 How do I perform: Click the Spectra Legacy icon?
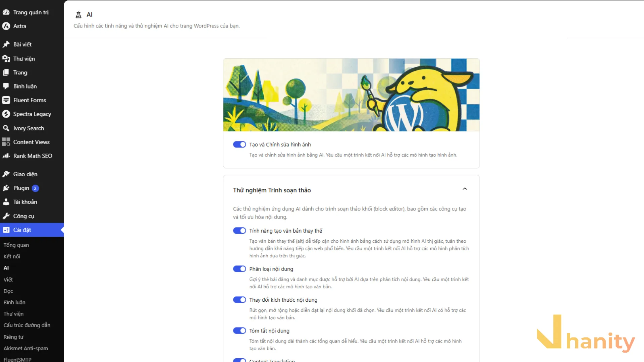coord(6,114)
